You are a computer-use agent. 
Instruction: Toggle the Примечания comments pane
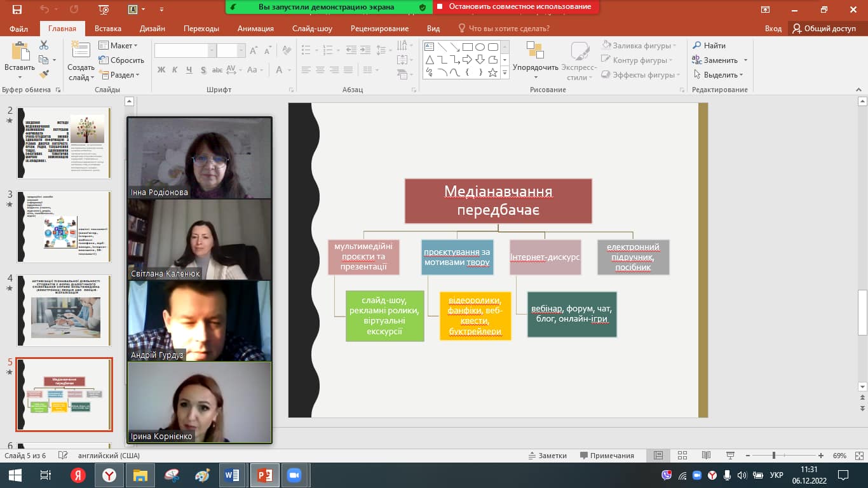point(606,456)
